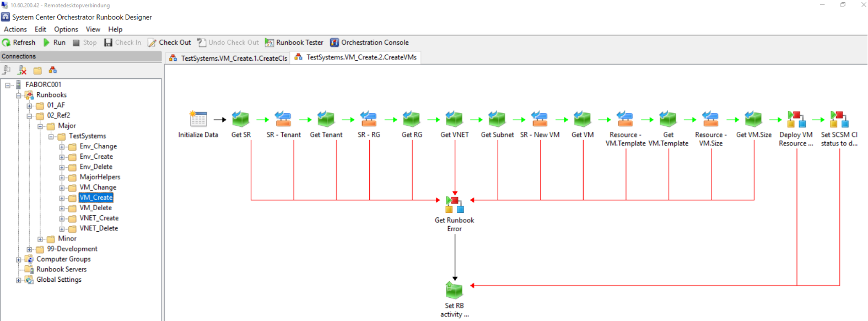Click the Refresh toolbar button
Screen dimensions: 868x321
pos(19,42)
